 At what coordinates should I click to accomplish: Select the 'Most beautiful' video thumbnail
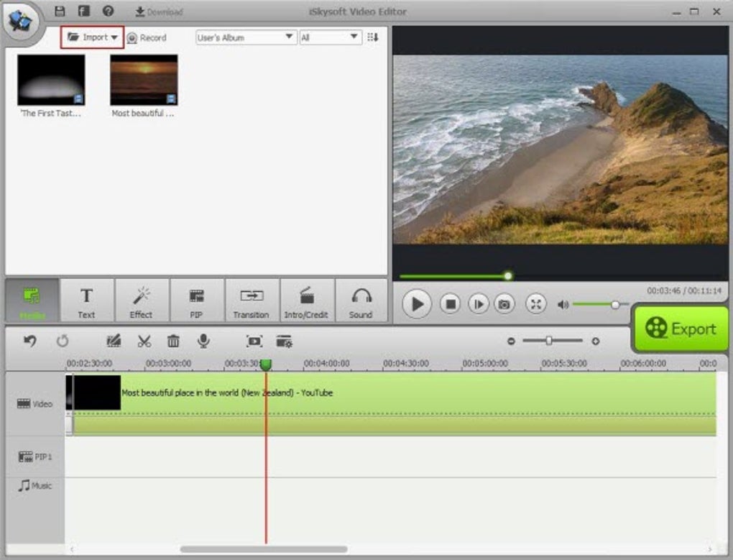(143, 79)
